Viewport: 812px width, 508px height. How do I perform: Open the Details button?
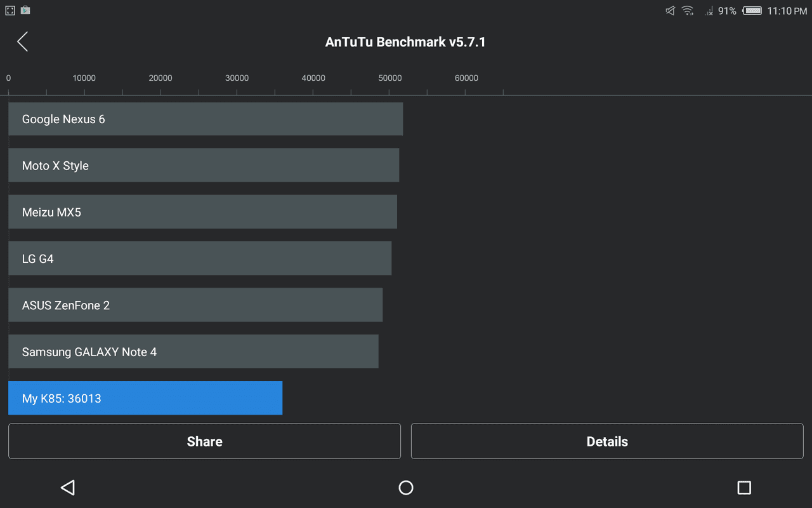(607, 441)
